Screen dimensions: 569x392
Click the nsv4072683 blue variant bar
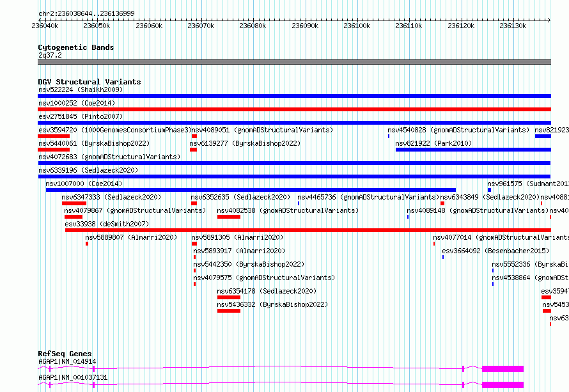(x=294, y=163)
